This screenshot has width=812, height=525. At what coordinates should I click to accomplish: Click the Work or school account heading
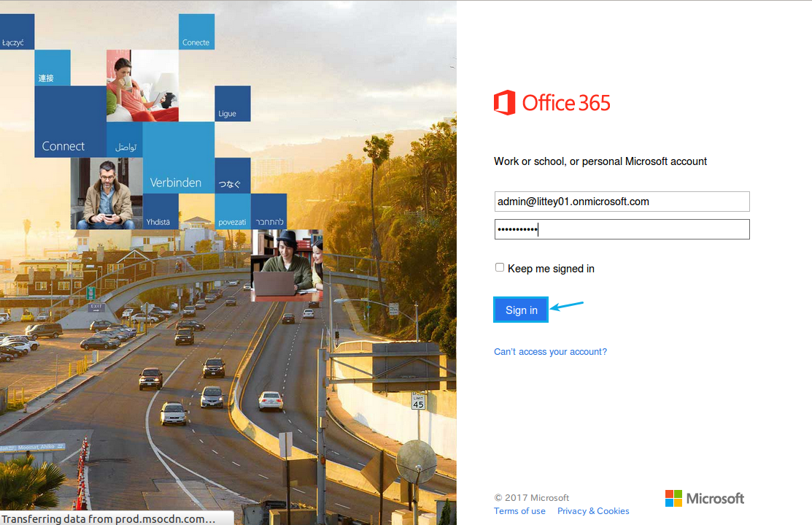coord(600,161)
